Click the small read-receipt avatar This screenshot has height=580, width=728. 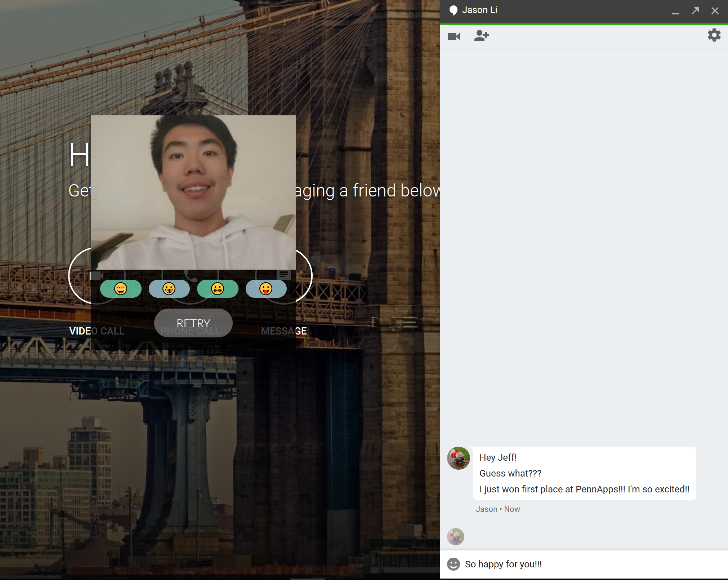(456, 537)
